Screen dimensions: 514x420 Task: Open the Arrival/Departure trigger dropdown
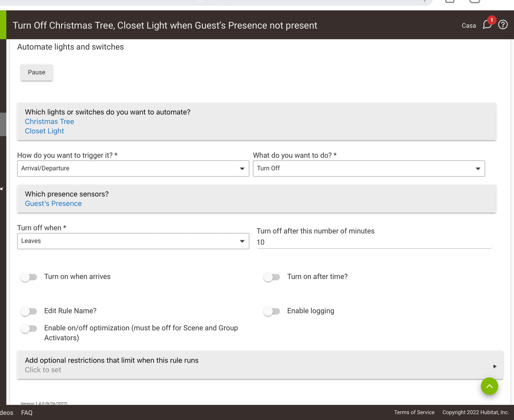point(242,169)
